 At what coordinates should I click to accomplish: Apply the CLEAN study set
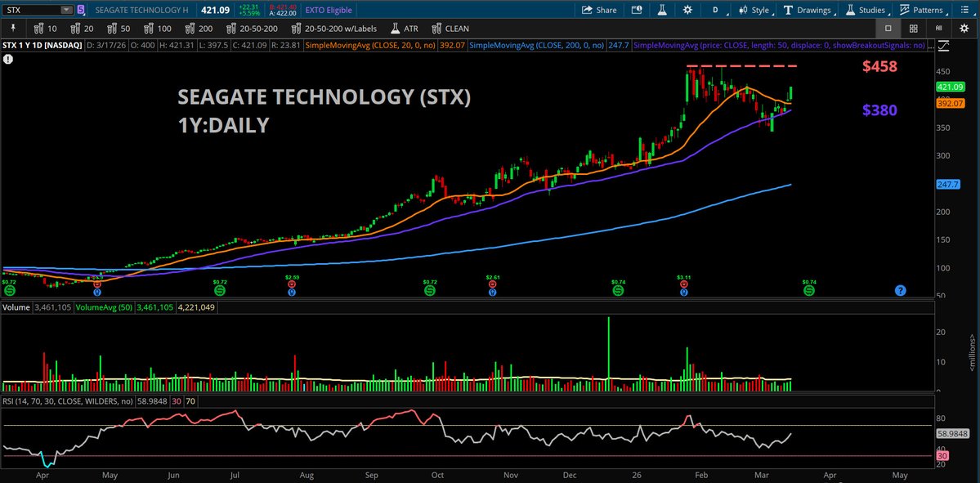tap(450, 28)
